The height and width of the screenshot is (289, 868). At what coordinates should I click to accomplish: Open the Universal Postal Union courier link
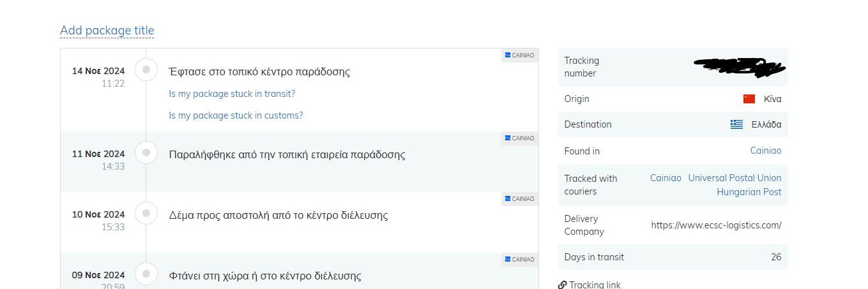735,178
